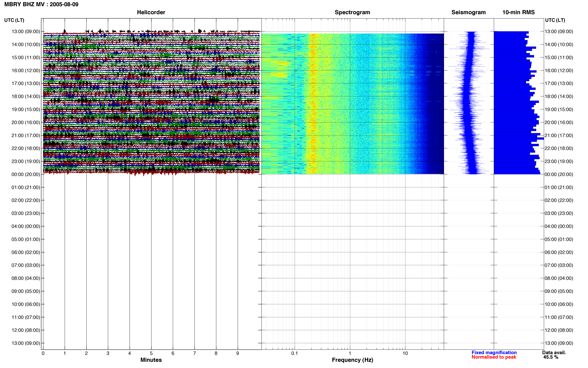This screenshot has width=588, height=368.
Task: Click left time label 17:00 (13:00)
Action: pos(26,83)
